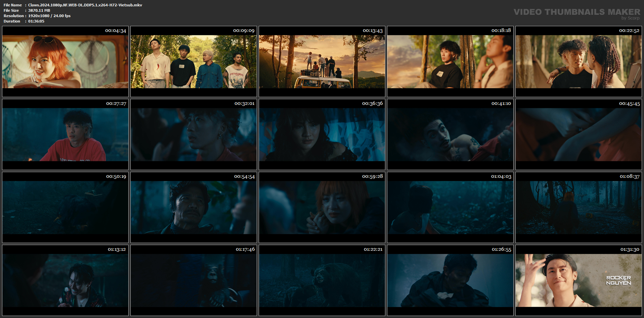Click the ROCKER NGUYEN credit text
Screen dimensions: 644x318
pos(618,280)
